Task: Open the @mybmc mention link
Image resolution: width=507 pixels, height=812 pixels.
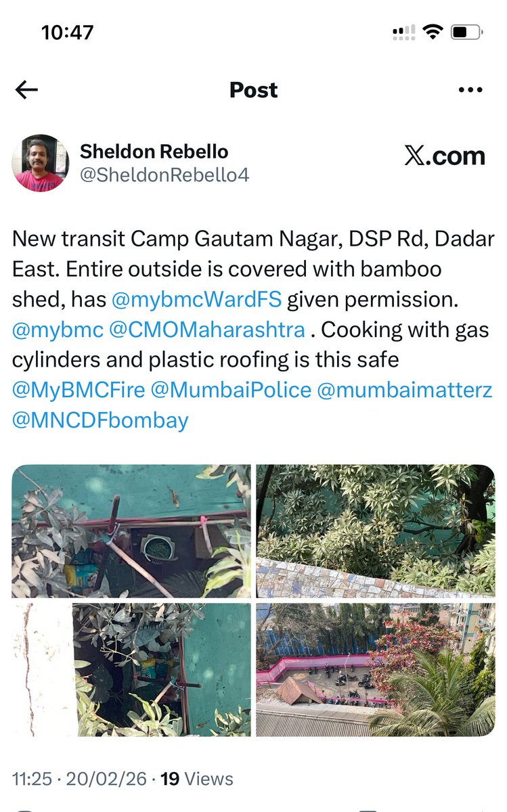Action: [58, 330]
